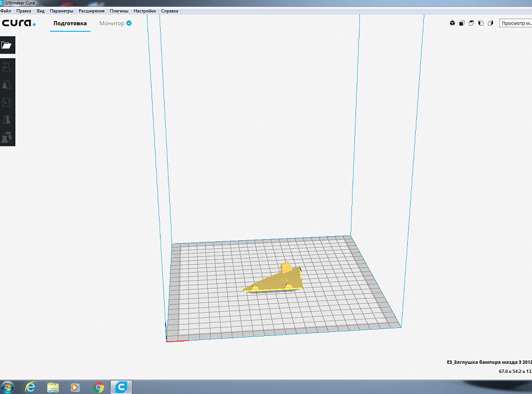Select the Mirror tool in sidebar
The height and width of the screenshot is (394, 532).
tap(7, 120)
